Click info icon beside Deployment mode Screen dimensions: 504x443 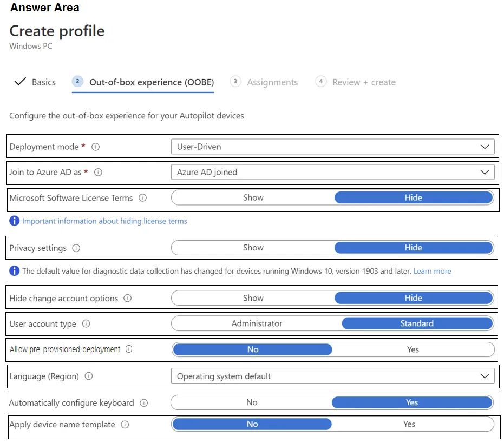(95, 147)
